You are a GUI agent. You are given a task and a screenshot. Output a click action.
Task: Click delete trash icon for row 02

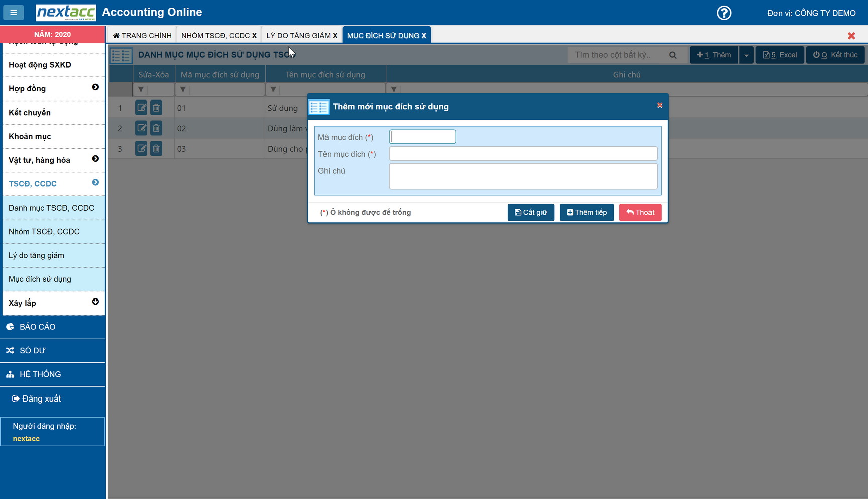point(156,128)
